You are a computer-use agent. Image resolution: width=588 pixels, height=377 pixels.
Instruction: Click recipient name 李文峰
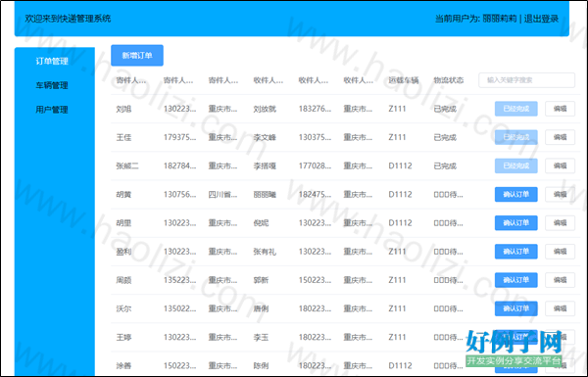pyautogui.click(x=265, y=137)
